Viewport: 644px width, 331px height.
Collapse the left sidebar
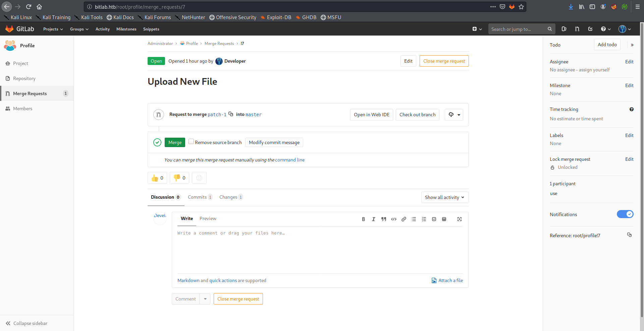[x=27, y=323]
